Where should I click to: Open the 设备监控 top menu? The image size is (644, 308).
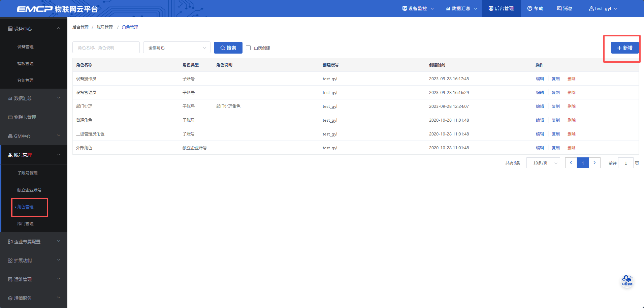click(418, 8)
